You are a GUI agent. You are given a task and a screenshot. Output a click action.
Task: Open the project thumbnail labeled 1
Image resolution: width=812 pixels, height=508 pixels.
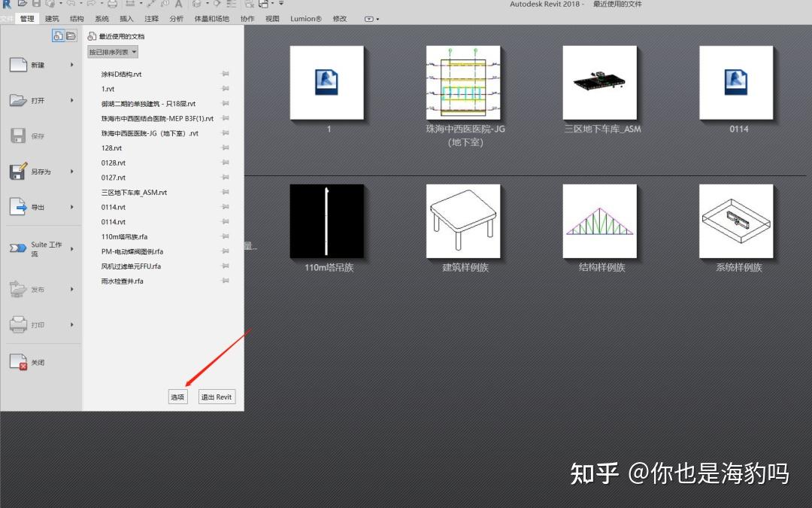click(x=327, y=83)
